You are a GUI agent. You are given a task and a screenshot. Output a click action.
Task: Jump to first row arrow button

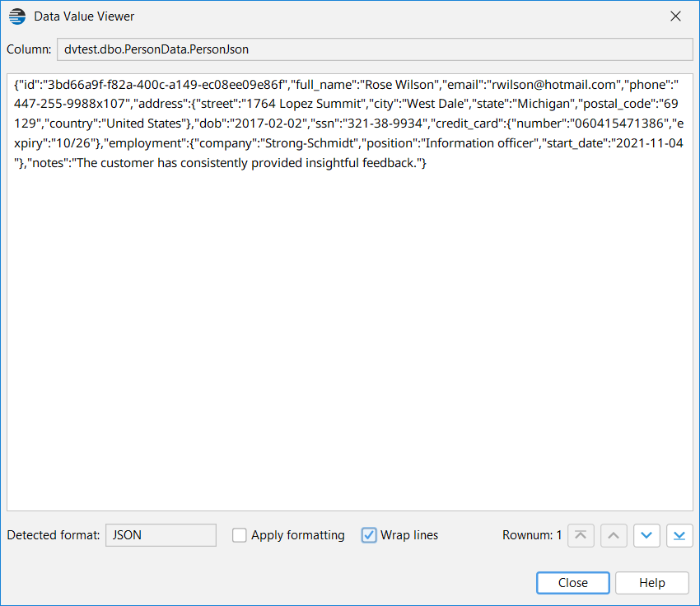click(x=581, y=535)
